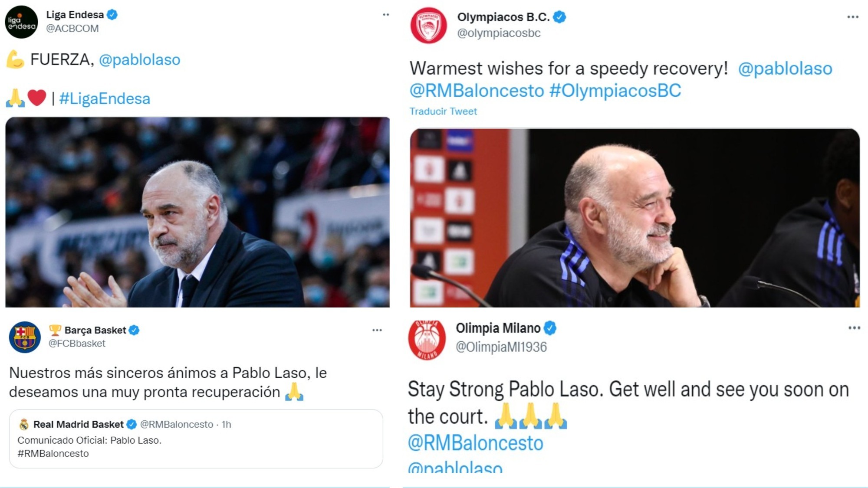Open the Olympiacos tweet press conference photo

click(x=635, y=218)
